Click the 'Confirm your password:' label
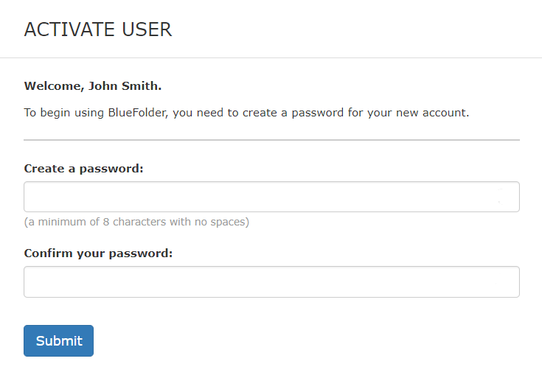This screenshot has height=392, width=542. pyautogui.click(x=98, y=253)
